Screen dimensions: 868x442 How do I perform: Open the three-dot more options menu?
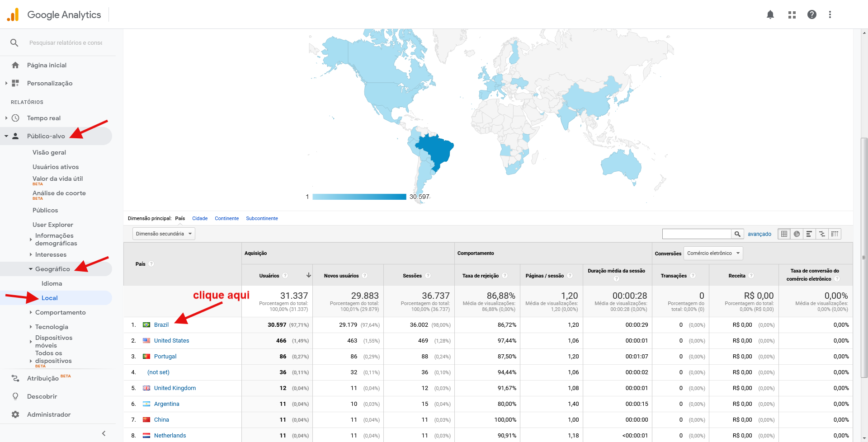pos(830,14)
